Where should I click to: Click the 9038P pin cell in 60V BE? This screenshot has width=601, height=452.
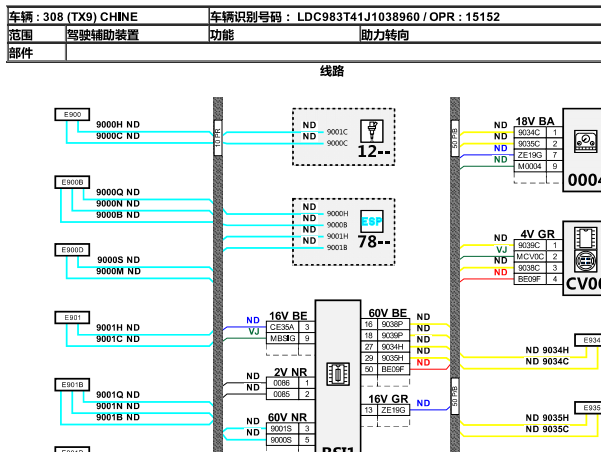click(x=393, y=324)
